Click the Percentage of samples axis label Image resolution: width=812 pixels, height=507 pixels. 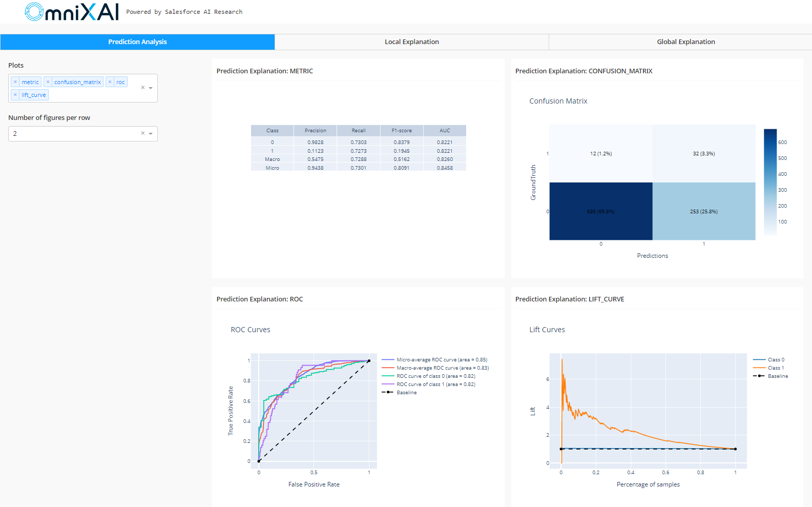coord(648,484)
